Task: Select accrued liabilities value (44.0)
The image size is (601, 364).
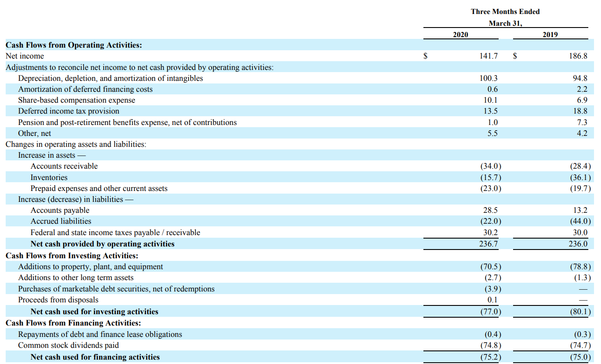Action: (580, 221)
